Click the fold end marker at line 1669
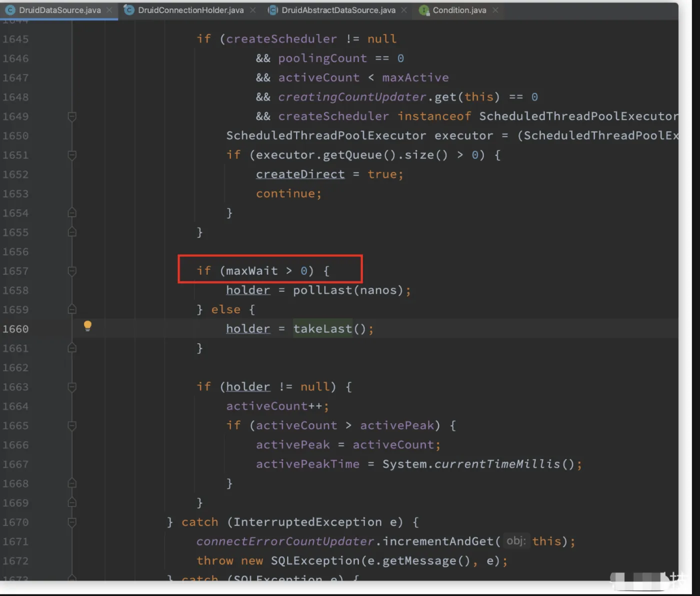 72,503
